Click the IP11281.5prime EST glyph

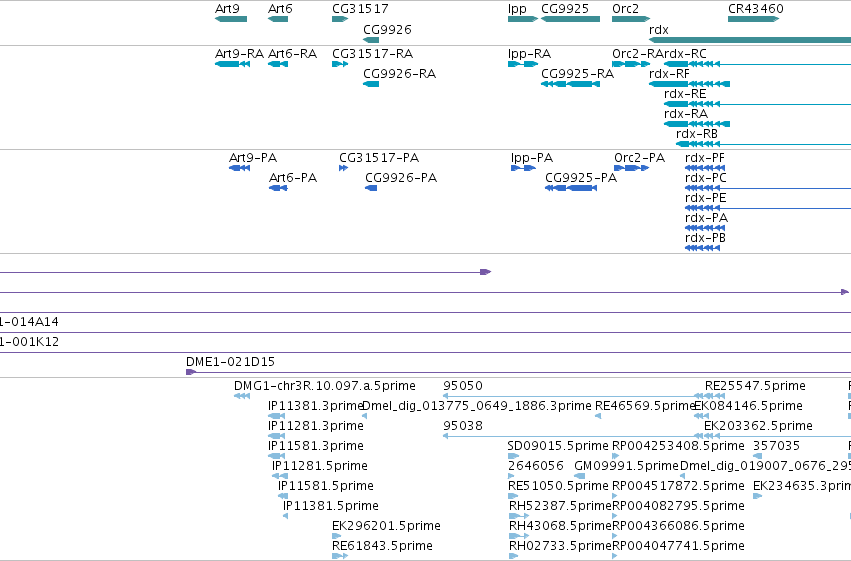tap(280, 476)
